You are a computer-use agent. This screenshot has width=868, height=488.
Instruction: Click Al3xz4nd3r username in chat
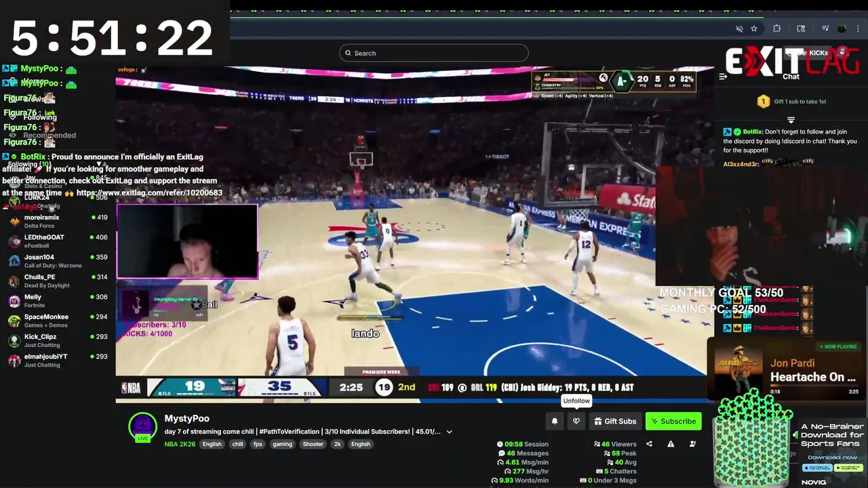[x=741, y=164]
